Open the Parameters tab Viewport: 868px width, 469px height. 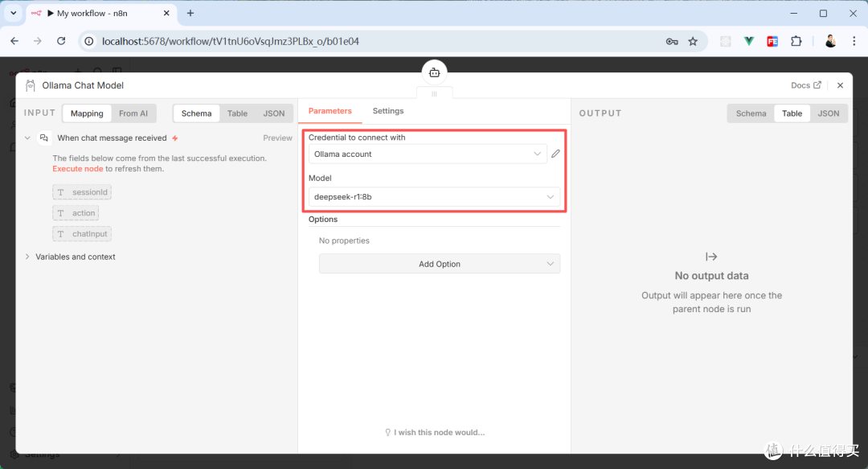(x=330, y=111)
